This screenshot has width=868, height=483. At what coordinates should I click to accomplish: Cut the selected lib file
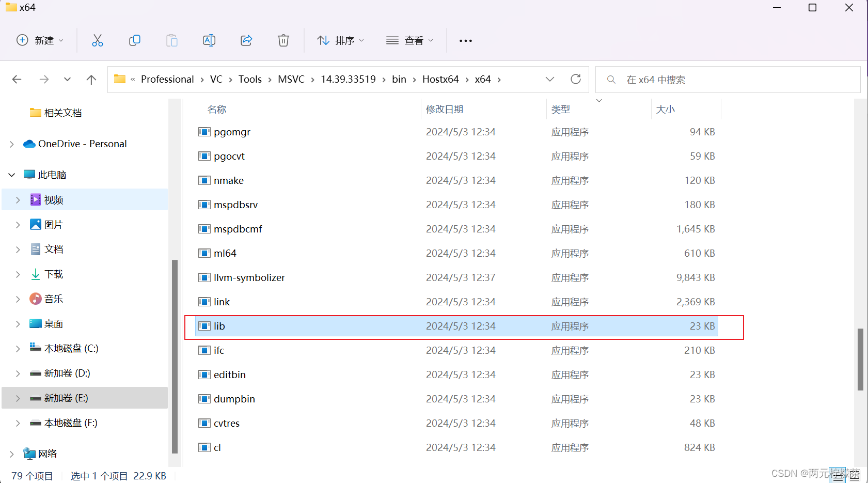[98, 40]
